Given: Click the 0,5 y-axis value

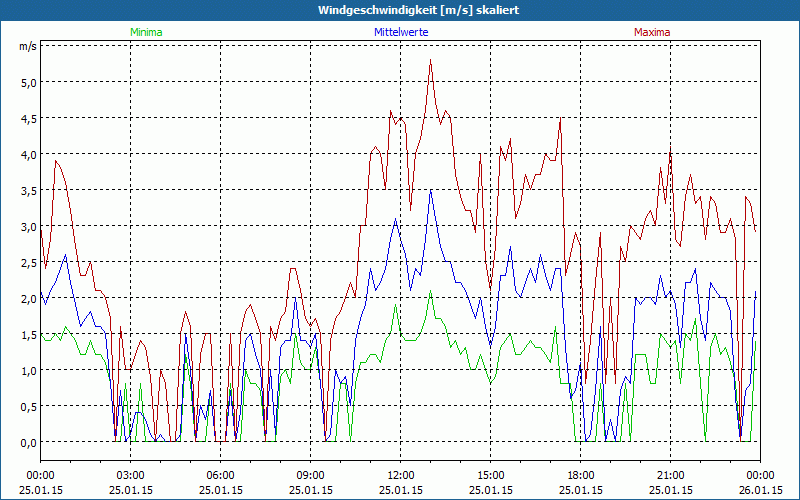Looking at the screenshot, I should click(28, 406).
